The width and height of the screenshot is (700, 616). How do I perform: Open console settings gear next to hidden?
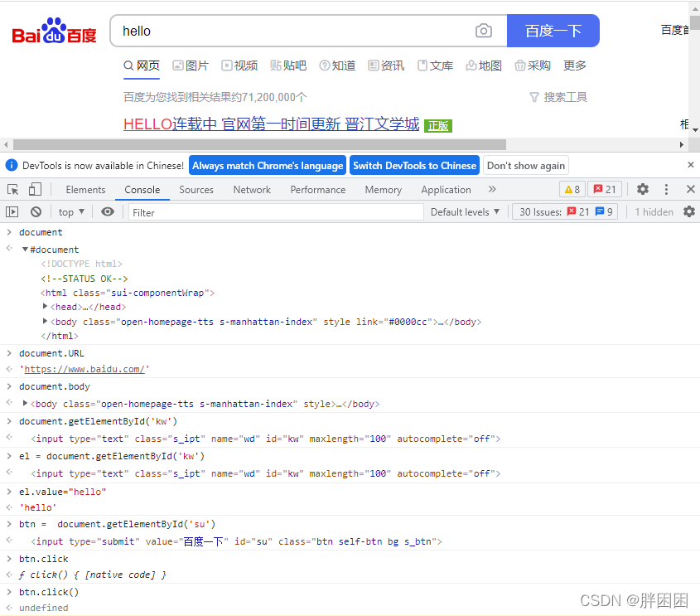pos(689,211)
